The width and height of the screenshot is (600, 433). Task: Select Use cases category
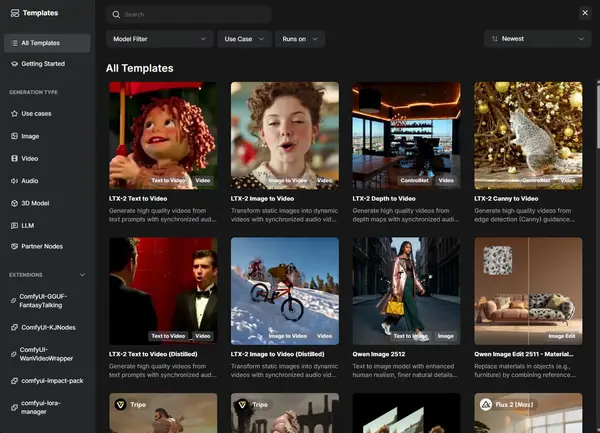point(47,114)
